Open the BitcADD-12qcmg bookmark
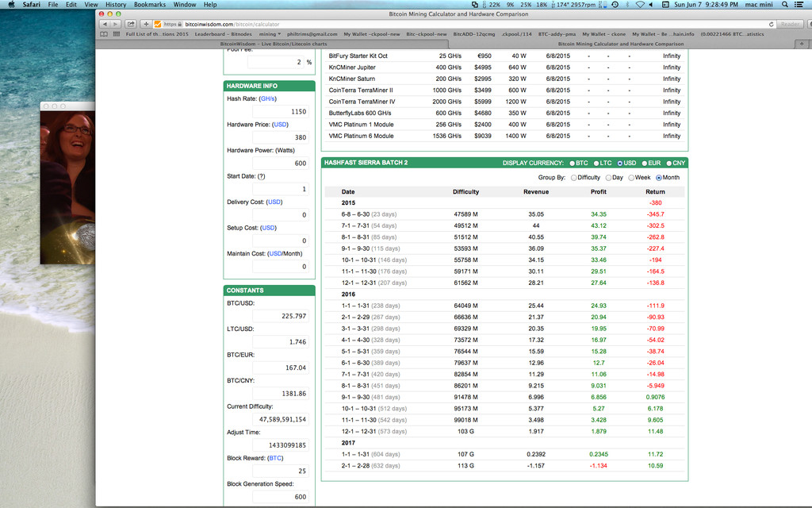Screen dimensions: 812x508 click(474, 34)
